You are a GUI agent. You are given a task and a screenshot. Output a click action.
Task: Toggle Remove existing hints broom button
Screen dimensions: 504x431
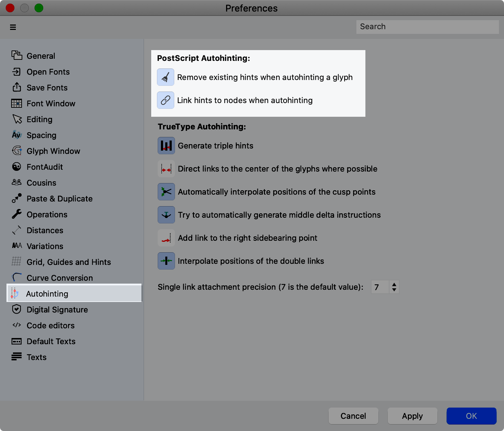(x=166, y=77)
